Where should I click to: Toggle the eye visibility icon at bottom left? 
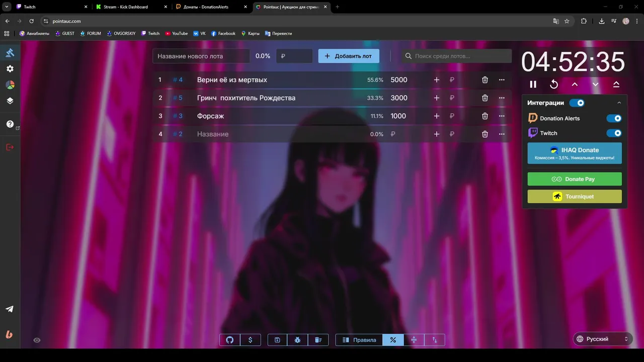37,340
